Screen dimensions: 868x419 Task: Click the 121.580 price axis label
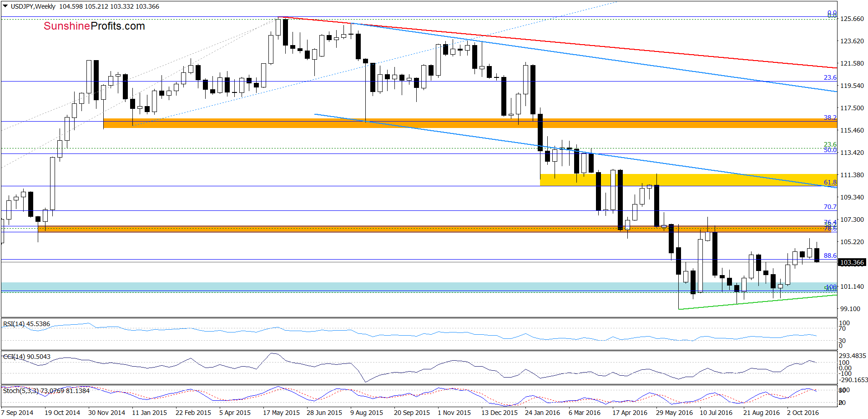point(852,63)
